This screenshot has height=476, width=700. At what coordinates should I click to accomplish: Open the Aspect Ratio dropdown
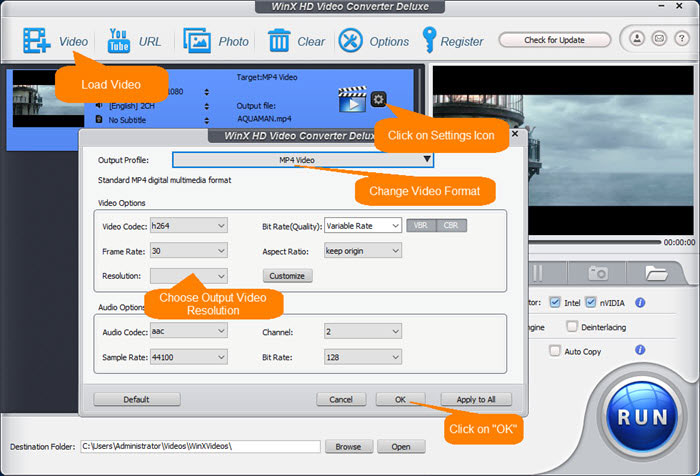[x=363, y=251]
